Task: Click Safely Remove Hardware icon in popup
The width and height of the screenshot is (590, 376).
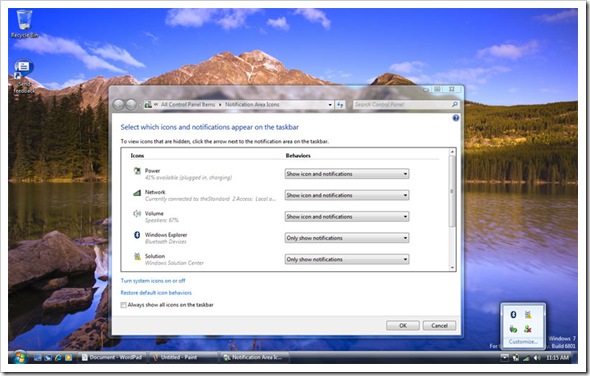Action: pos(513,329)
